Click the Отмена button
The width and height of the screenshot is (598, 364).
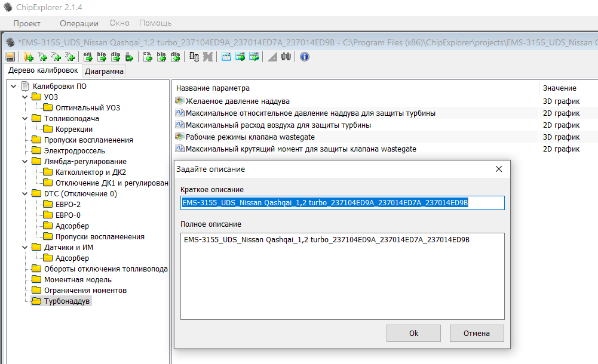pyautogui.click(x=477, y=333)
